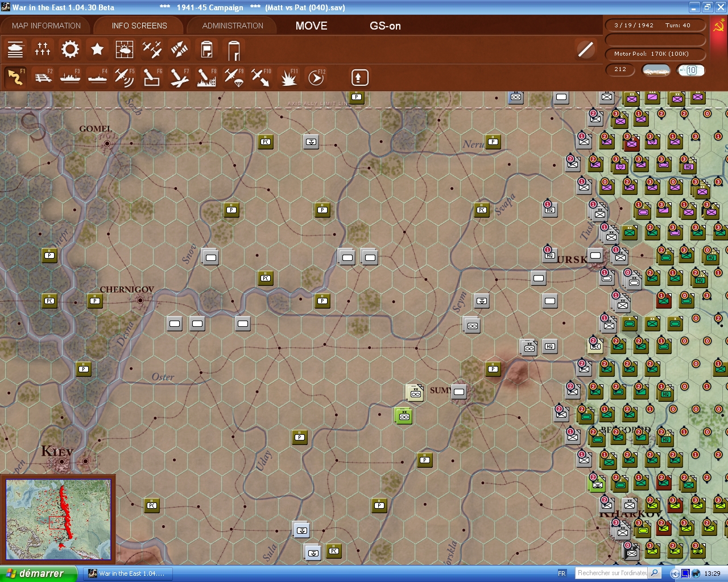Select the F6 bomb unit mode
Image resolution: width=728 pixels, height=582 pixels.
click(152, 77)
